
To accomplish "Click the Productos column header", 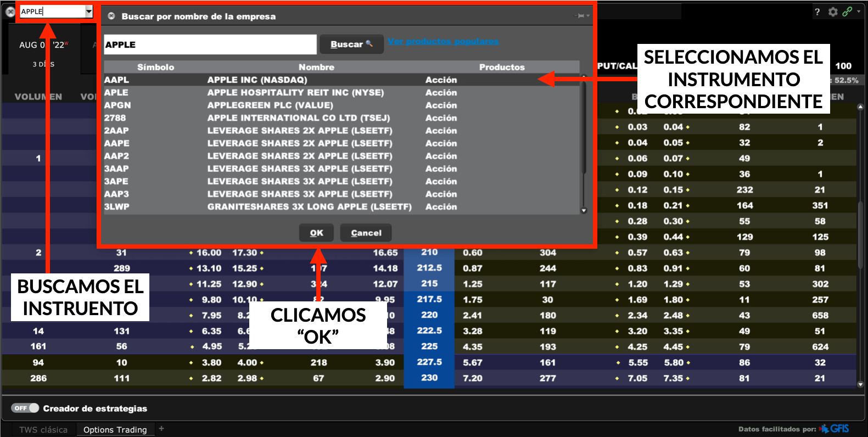I will coord(502,67).
